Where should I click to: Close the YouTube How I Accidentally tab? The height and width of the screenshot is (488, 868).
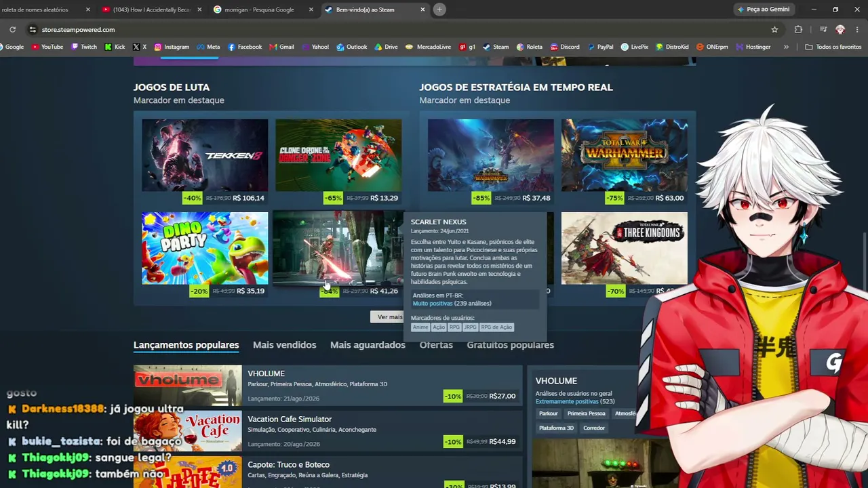[x=199, y=9]
